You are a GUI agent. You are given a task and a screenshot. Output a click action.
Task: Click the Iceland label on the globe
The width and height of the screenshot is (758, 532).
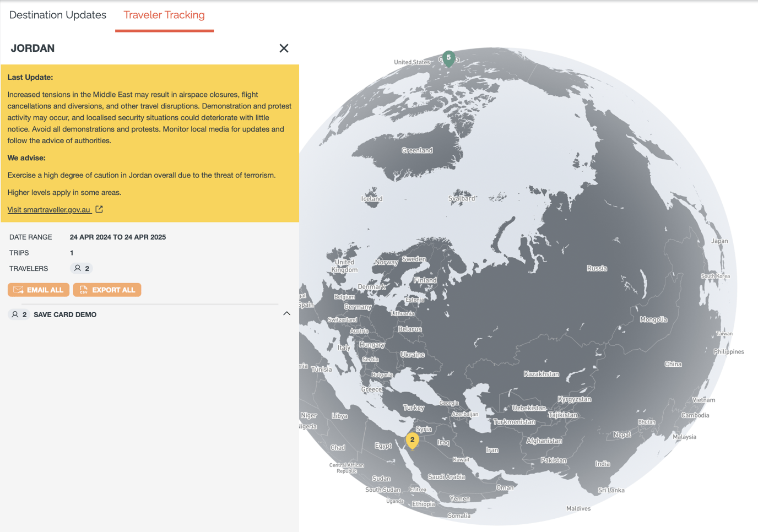[x=372, y=199]
